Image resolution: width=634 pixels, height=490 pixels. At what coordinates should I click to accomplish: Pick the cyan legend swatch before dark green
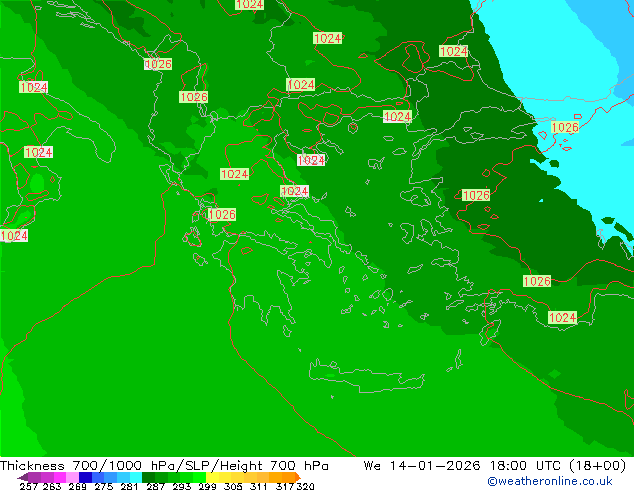point(136,477)
